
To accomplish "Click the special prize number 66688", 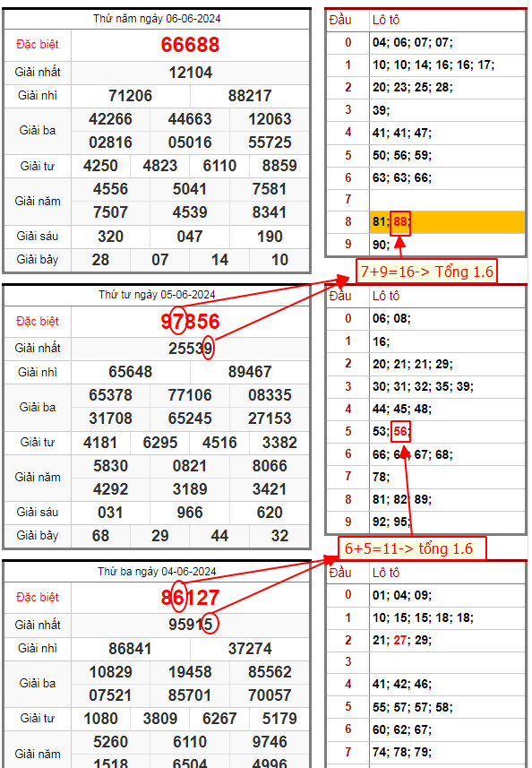I will (190, 45).
